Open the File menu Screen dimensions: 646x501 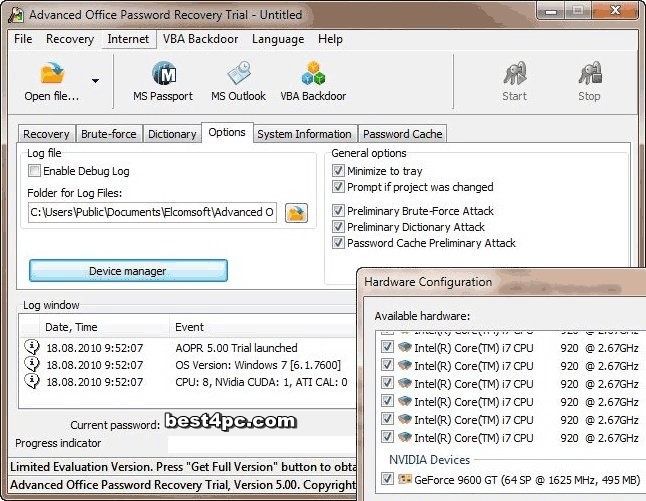coord(23,39)
